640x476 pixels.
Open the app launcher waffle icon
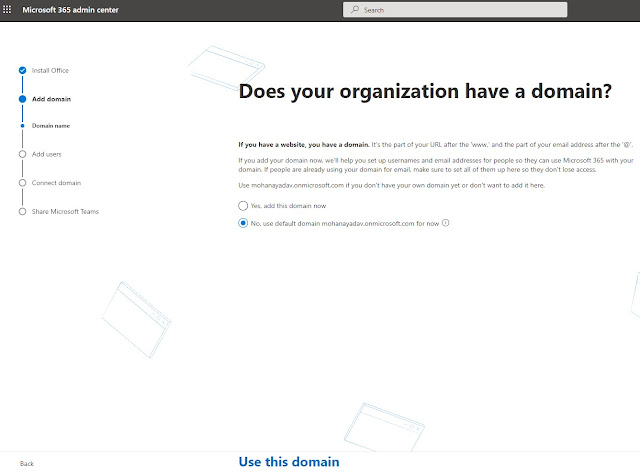[7, 10]
